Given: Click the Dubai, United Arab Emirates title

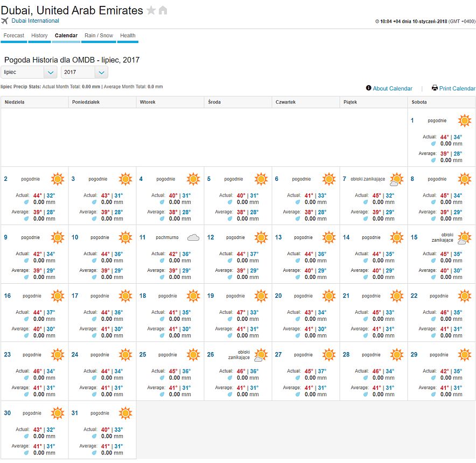Looking at the screenshot, I should (72, 10).
